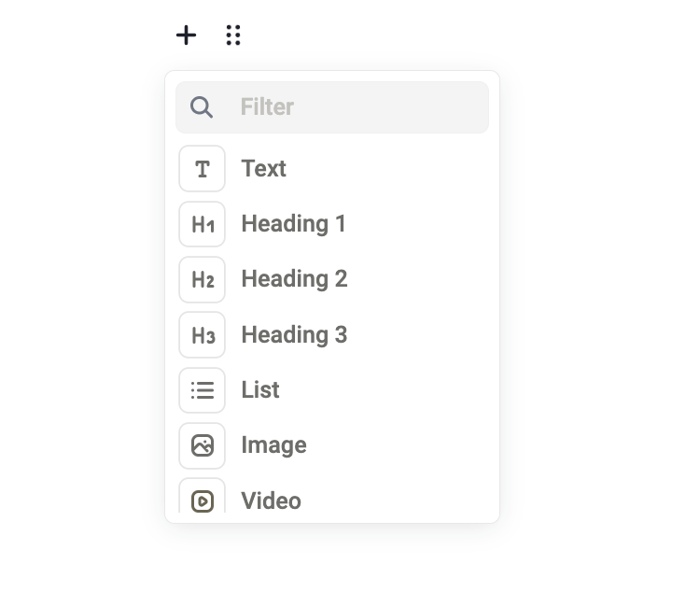Image resolution: width=700 pixels, height=592 pixels.
Task: Click the Filter placeholder text
Action: tap(267, 107)
